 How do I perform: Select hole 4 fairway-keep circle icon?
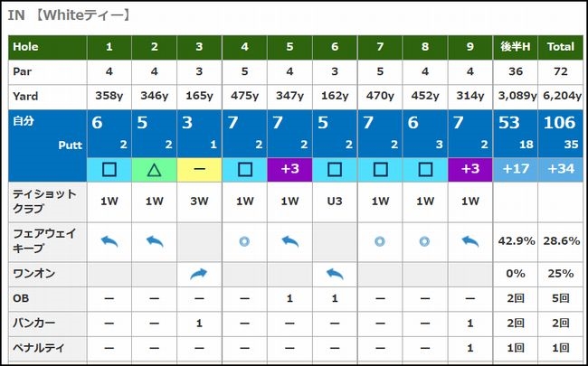[245, 240]
